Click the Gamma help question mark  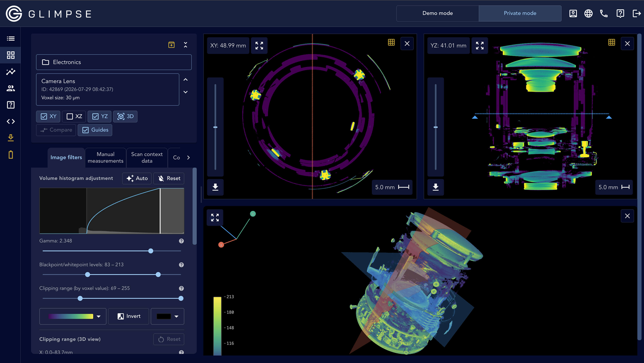tap(181, 241)
